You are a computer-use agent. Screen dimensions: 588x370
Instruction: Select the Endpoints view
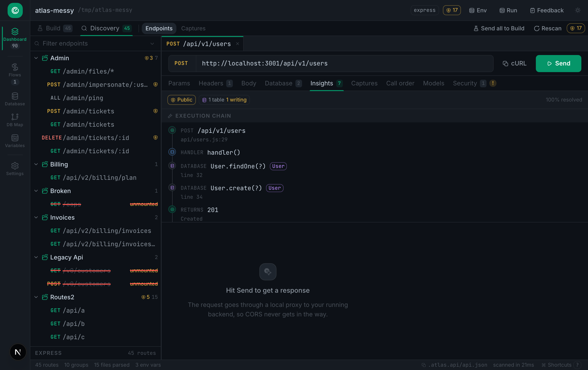click(159, 28)
